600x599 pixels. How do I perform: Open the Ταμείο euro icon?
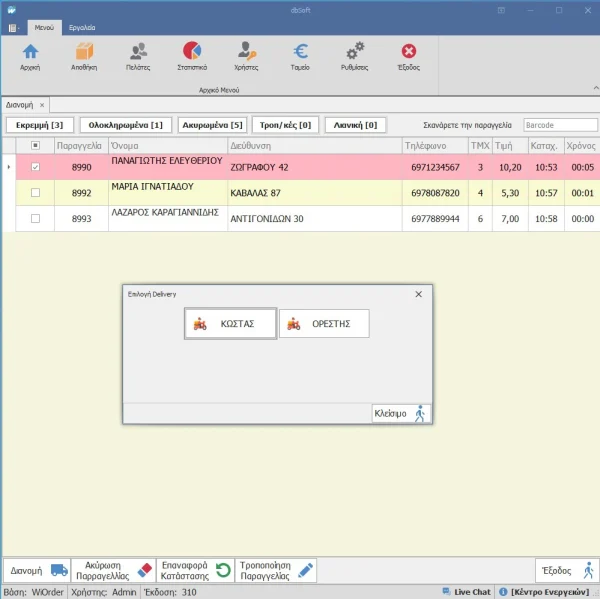(x=300, y=54)
